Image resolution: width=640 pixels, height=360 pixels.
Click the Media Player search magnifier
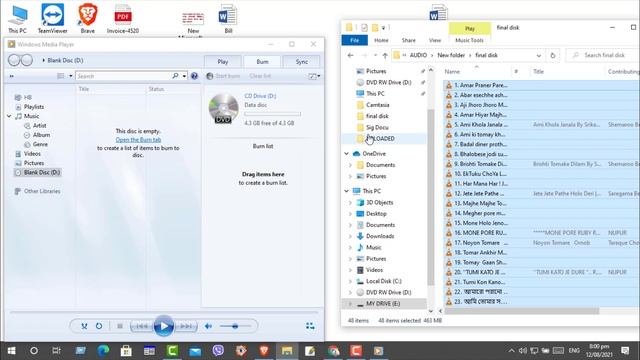[x=175, y=76]
